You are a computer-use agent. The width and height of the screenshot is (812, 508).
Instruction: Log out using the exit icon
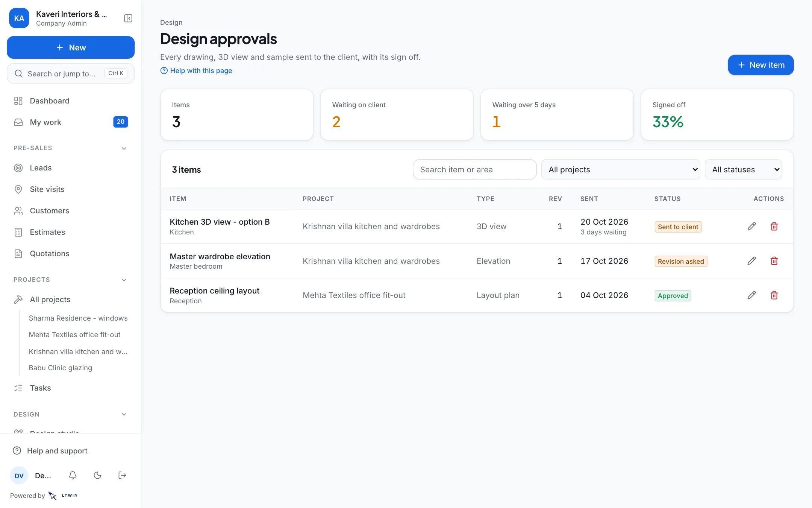tap(122, 475)
